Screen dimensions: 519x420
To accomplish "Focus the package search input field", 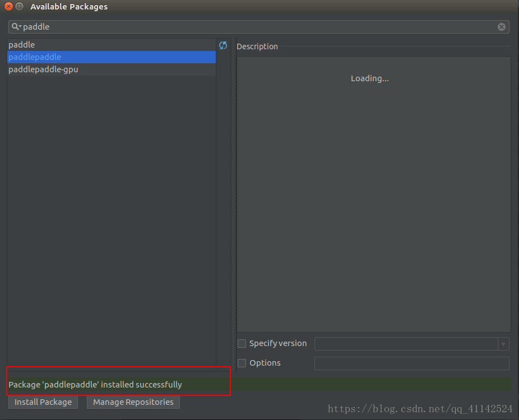I will click(x=259, y=27).
